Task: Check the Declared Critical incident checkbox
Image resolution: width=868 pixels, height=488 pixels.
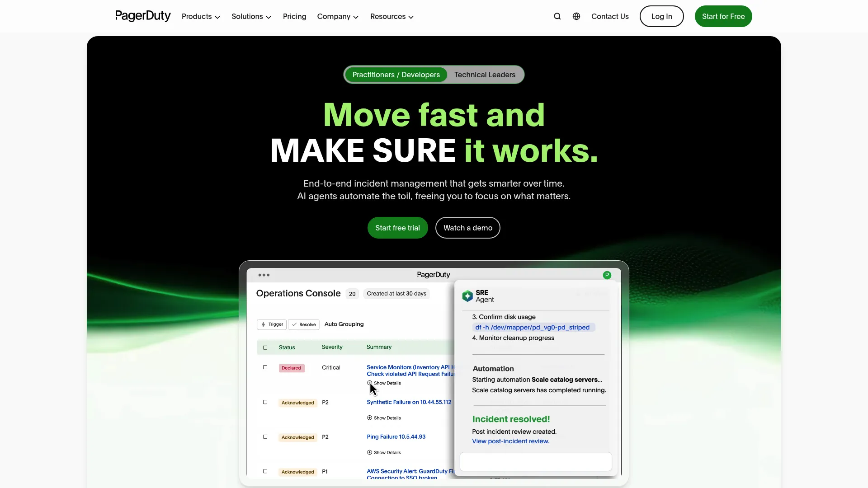Action: 265,367
